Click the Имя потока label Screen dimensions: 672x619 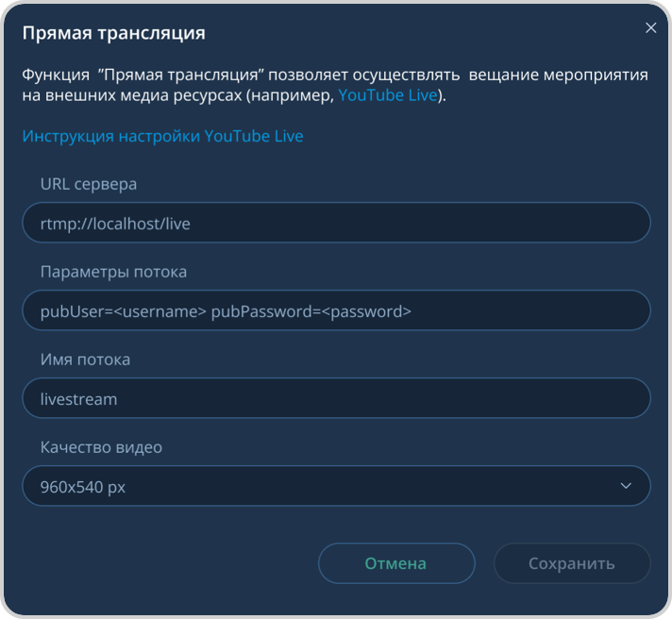point(85,360)
